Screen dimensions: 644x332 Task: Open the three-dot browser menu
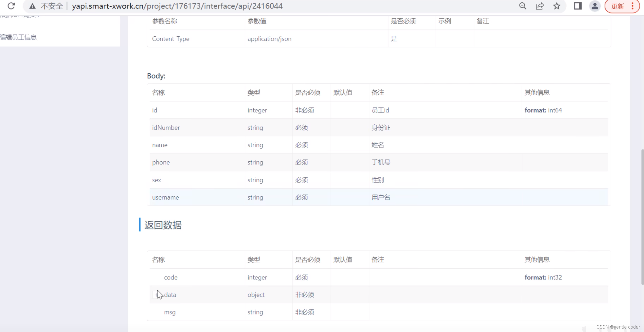click(633, 6)
